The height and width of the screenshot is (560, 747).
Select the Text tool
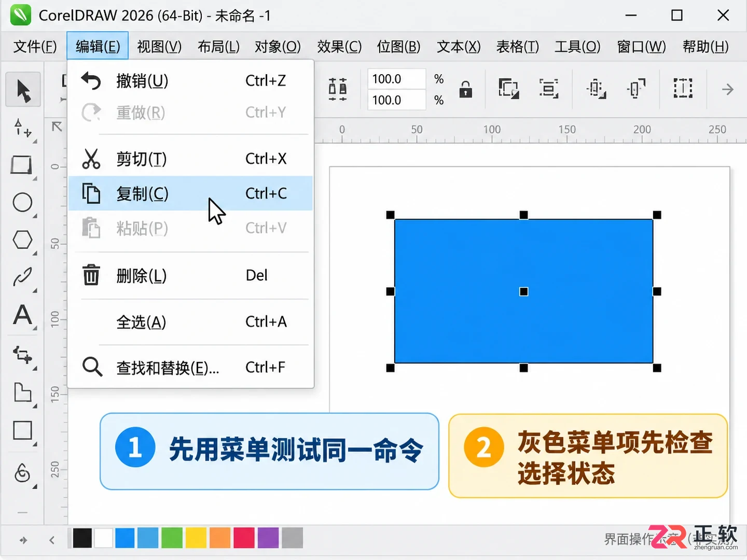pyautogui.click(x=22, y=315)
